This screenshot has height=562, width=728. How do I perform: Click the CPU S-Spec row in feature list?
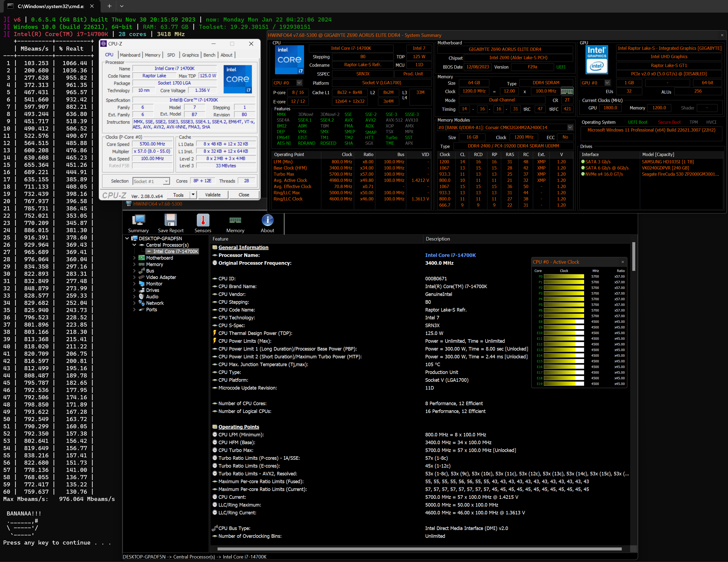pyautogui.click(x=420, y=325)
